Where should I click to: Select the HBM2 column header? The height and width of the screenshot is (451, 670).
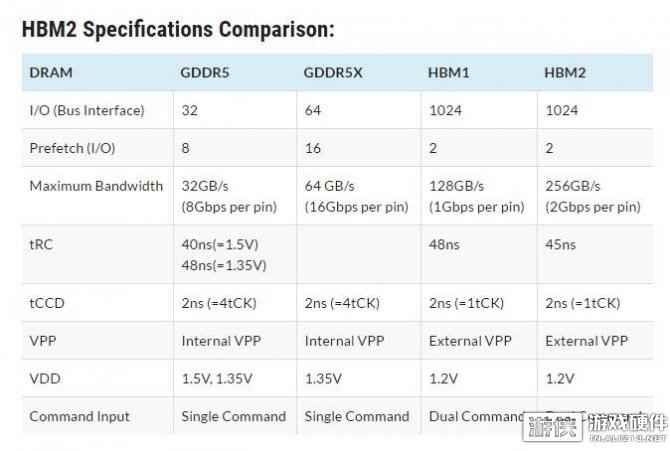point(565,73)
